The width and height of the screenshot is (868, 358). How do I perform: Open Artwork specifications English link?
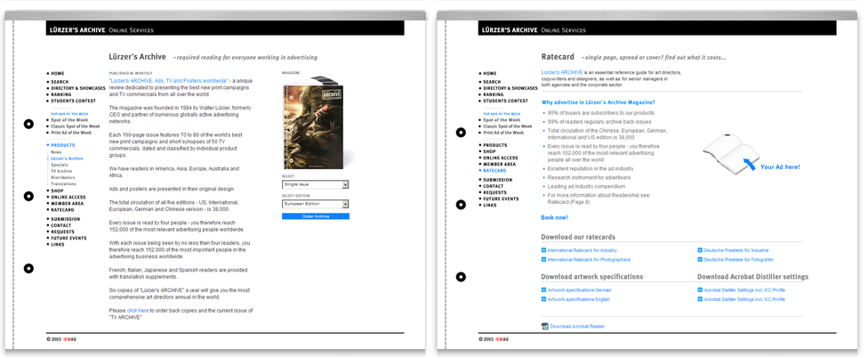pyautogui.click(x=578, y=299)
